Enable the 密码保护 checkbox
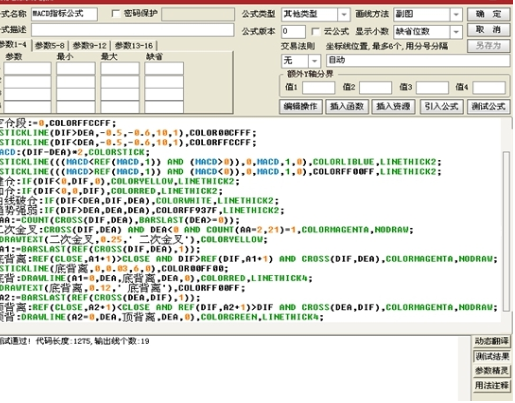515x403 pixels. point(116,14)
